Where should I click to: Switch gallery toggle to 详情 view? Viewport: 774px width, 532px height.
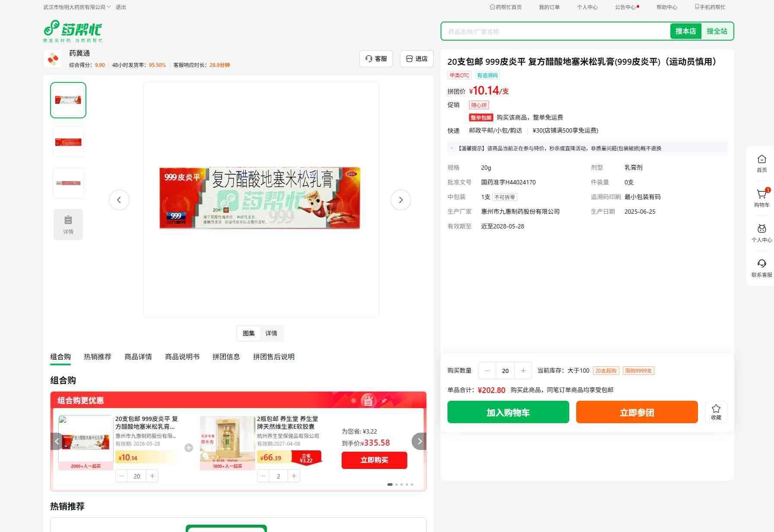(x=271, y=333)
